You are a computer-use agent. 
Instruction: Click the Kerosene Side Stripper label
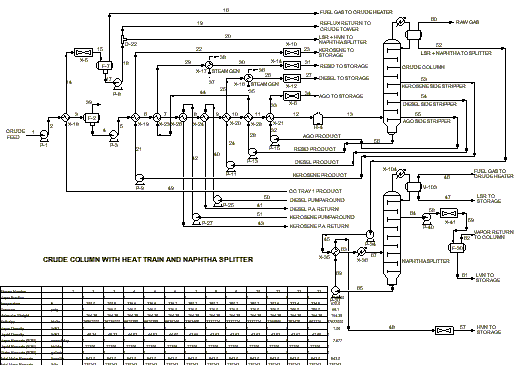[x=433, y=86]
